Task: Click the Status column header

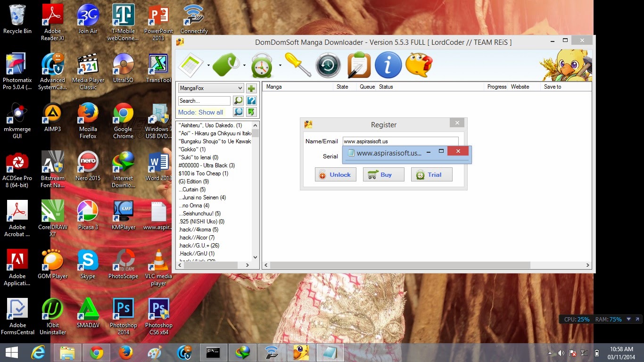Action: point(430,87)
